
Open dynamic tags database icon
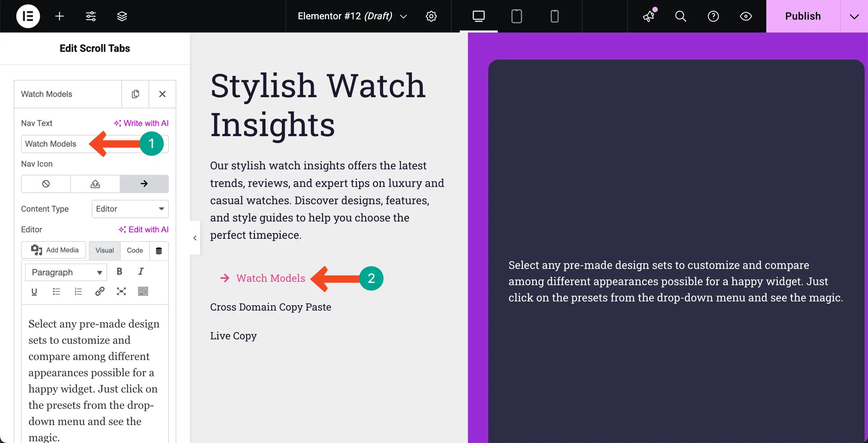click(x=159, y=251)
